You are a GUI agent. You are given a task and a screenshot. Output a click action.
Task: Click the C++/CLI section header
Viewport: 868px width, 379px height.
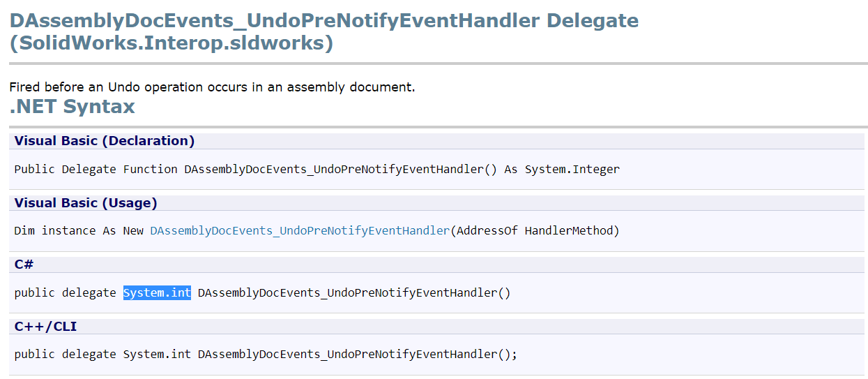pyautogui.click(x=45, y=326)
